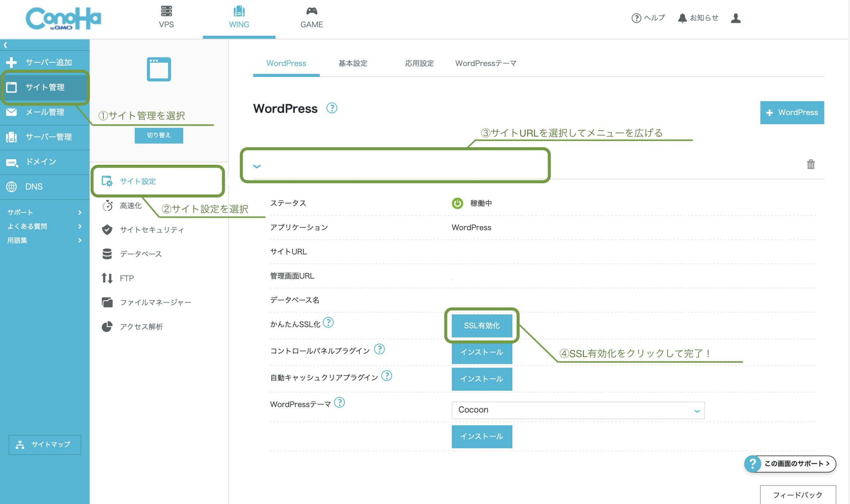
Task: Expand the 用語集 sidebar link
Action: (x=45, y=240)
